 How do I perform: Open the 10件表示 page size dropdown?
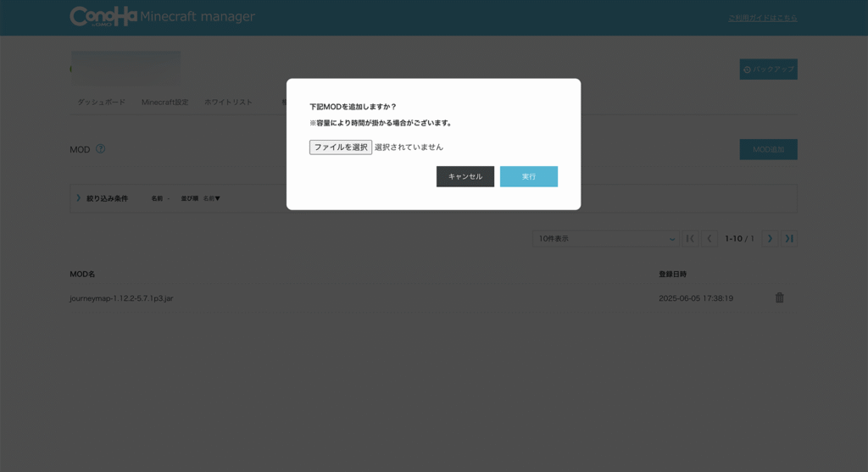click(x=605, y=238)
